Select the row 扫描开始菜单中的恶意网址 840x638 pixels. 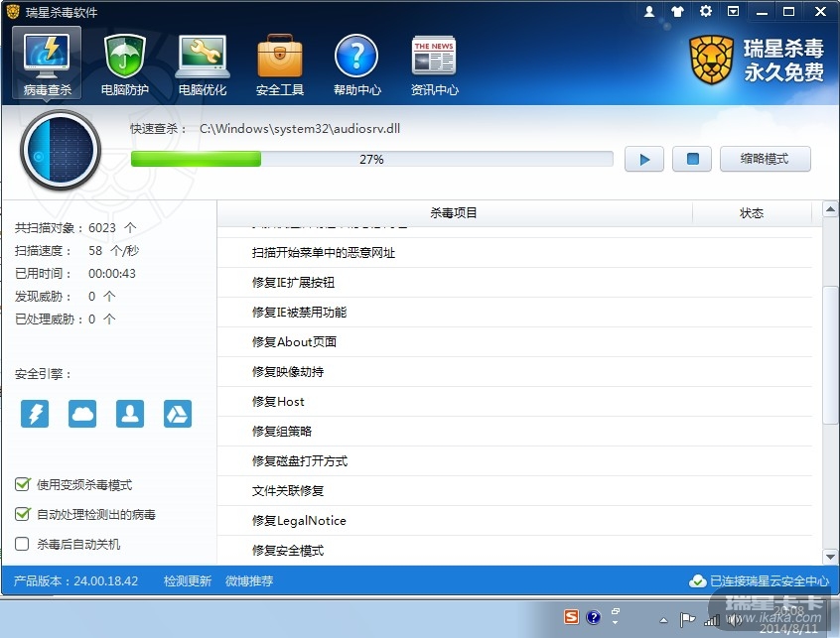click(514, 253)
